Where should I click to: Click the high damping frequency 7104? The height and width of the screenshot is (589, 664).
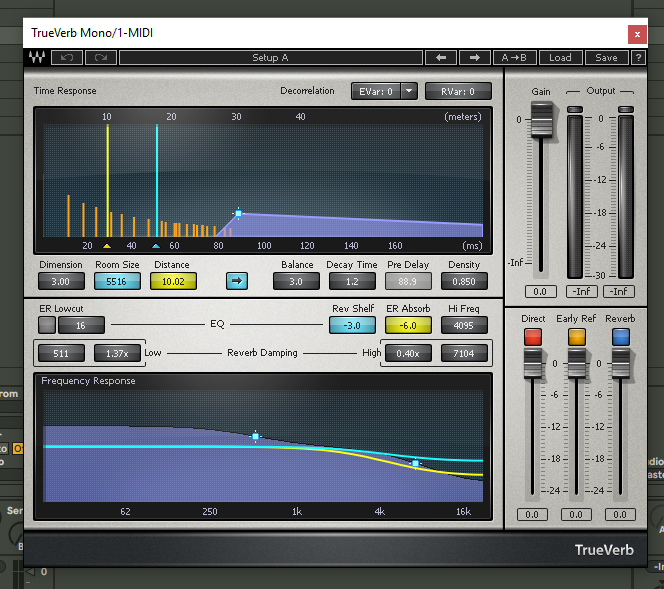[464, 353]
